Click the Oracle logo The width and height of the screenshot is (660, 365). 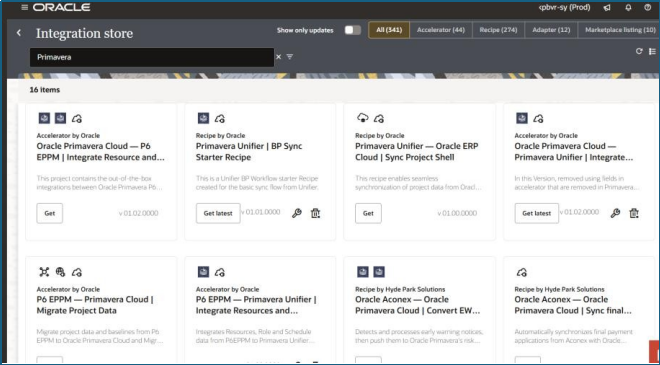point(61,8)
